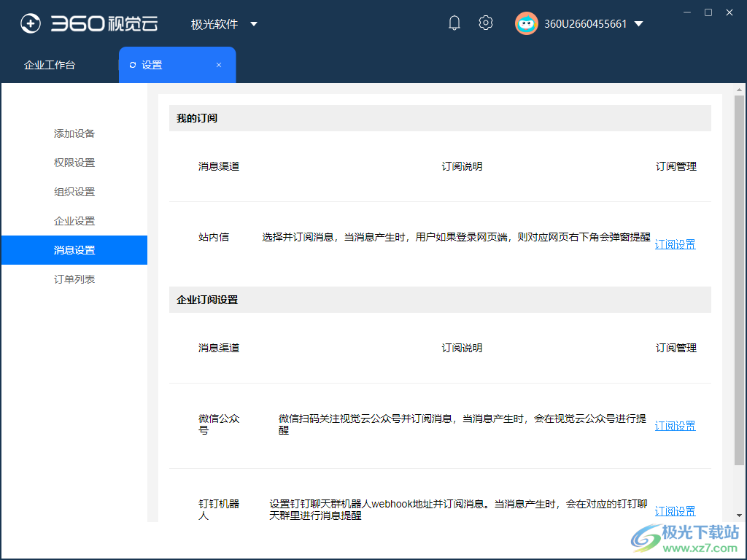The image size is (747, 560).
Task: Click the scrollbar down arrow
Action: click(739, 516)
